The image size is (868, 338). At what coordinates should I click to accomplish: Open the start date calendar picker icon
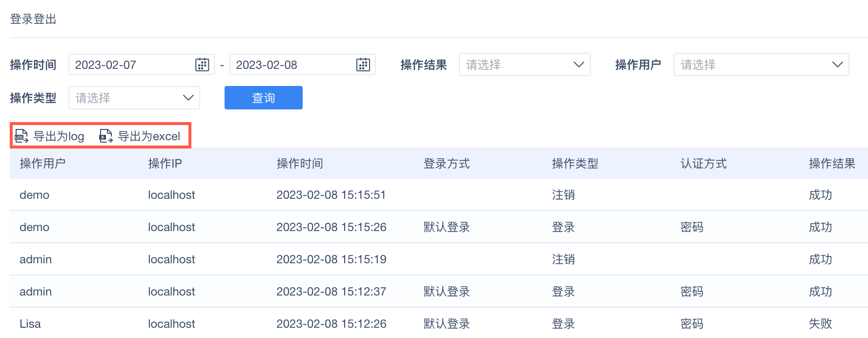(x=202, y=65)
